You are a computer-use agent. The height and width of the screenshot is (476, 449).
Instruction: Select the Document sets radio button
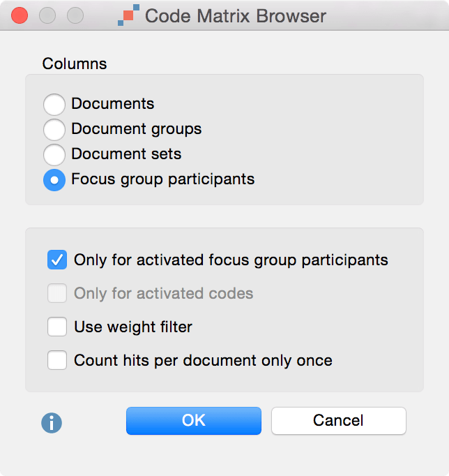point(54,154)
